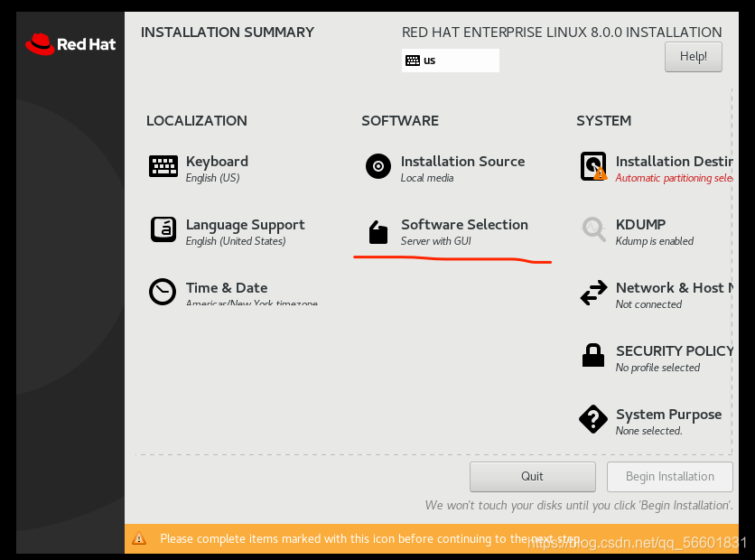The width and height of the screenshot is (755, 560).
Task: Click the red 'Automatic partitioning' warning text
Action: [x=674, y=178]
